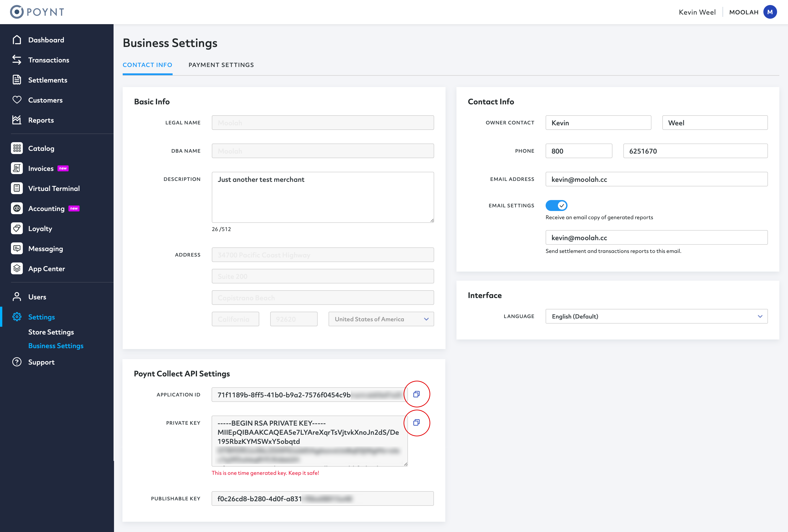Click the 26 /512 character counter
Viewport: 788px width, 532px height.
[x=221, y=229]
